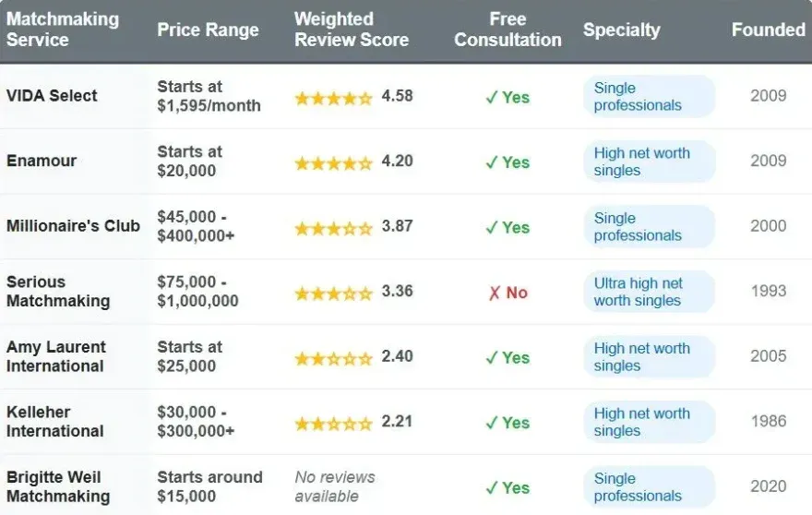812x515 pixels.
Task: Click Kelleher International's star rating icons
Action: (333, 424)
